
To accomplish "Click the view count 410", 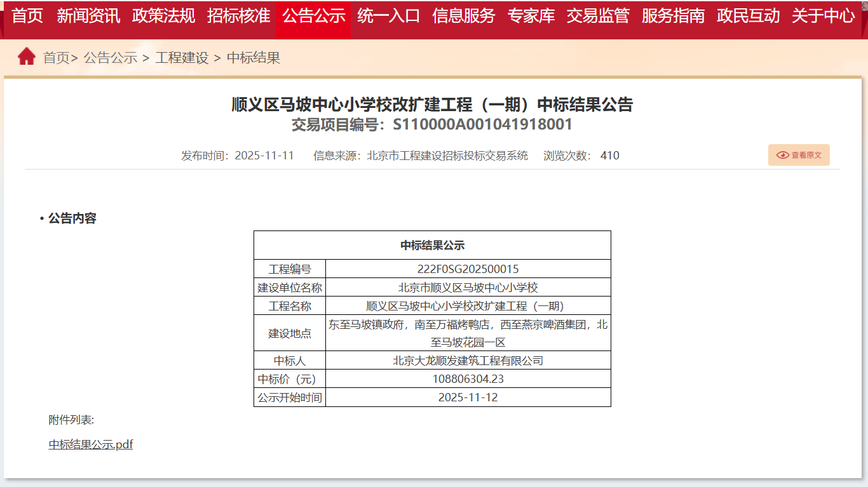I will coord(609,156).
